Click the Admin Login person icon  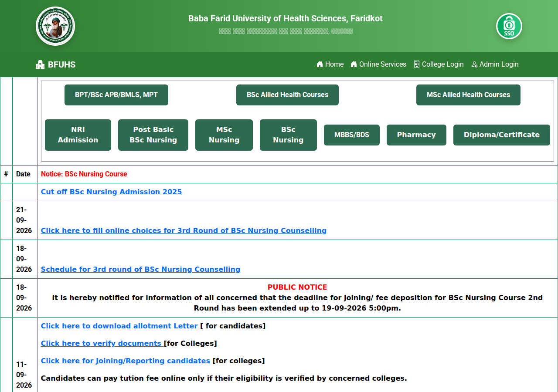coord(474,64)
